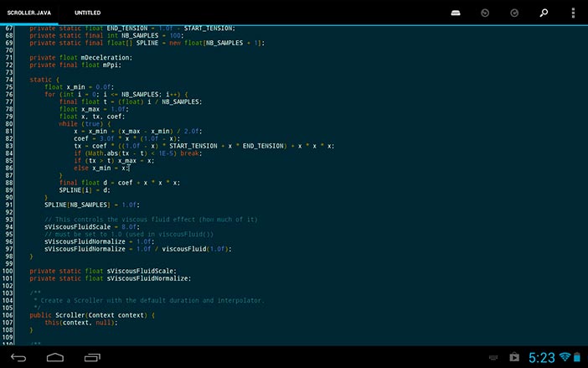Click 'x_max' on line 78
This screenshot has height=368, width=588.
(x=90, y=109)
